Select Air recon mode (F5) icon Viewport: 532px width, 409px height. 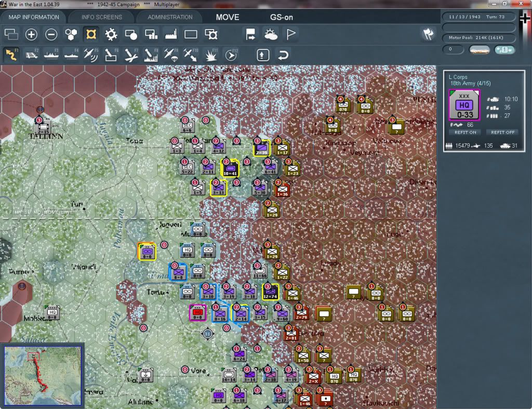(x=91, y=55)
